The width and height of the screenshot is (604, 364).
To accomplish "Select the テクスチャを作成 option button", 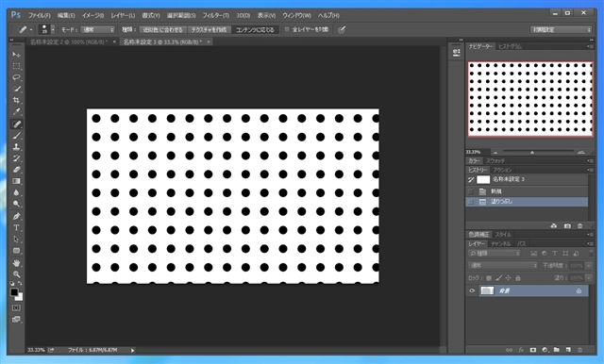I will [x=209, y=29].
